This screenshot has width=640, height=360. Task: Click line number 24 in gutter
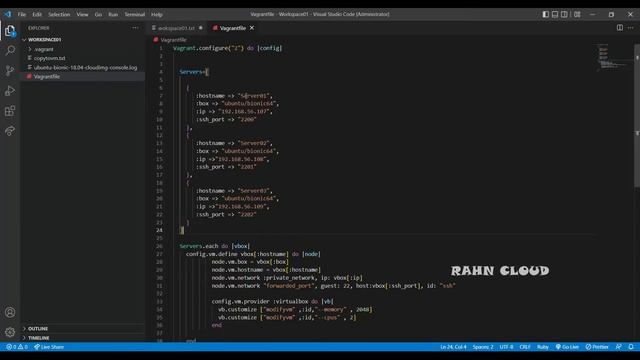pos(159,230)
